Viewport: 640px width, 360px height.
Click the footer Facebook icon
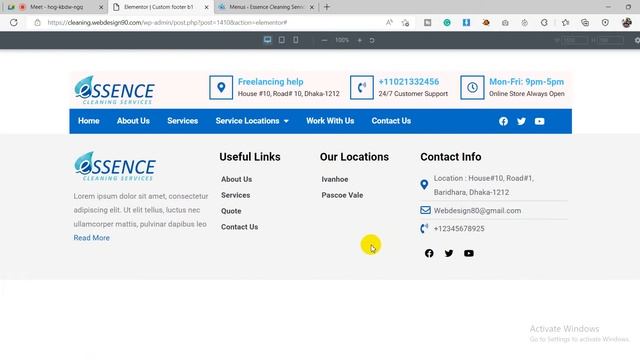(429, 253)
